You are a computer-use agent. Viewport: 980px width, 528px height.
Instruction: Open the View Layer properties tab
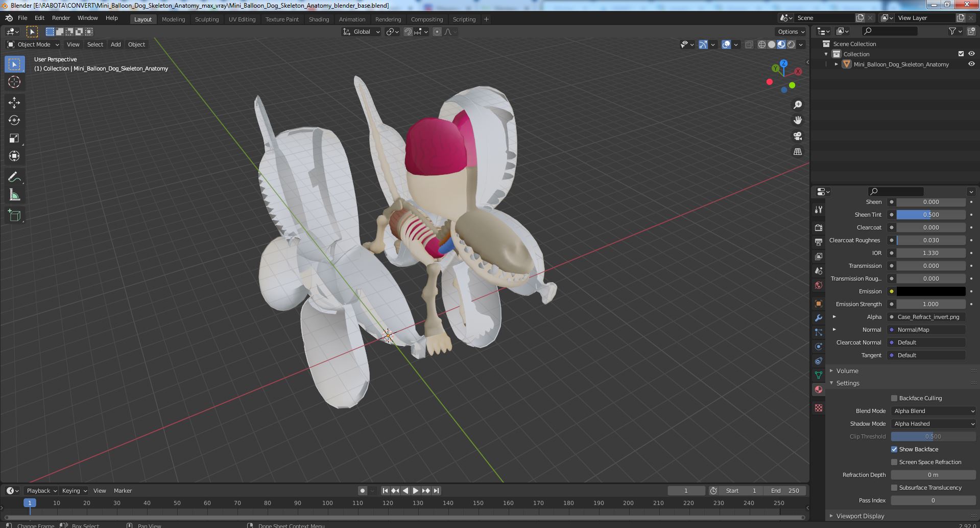(x=819, y=256)
